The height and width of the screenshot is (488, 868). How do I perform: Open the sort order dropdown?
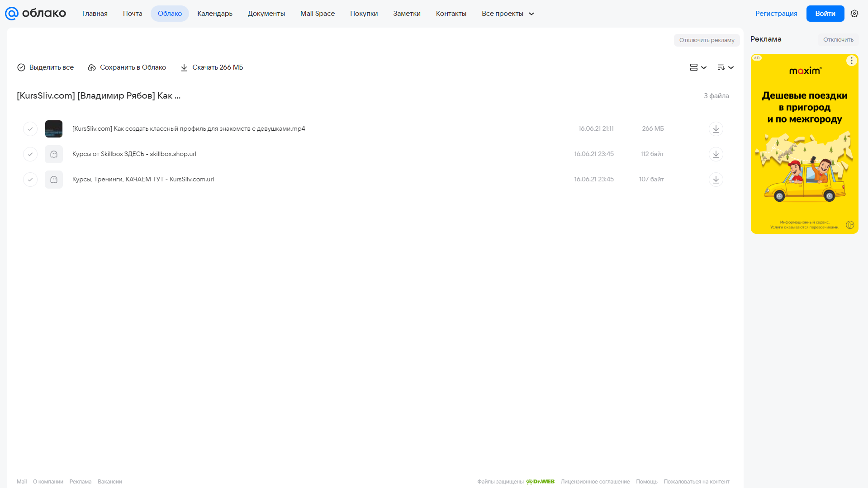725,67
